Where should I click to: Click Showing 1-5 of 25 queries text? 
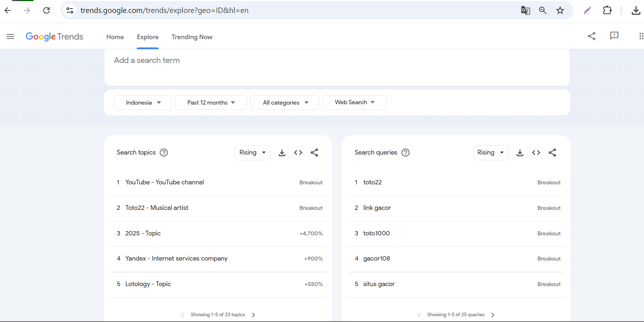click(456, 315)
